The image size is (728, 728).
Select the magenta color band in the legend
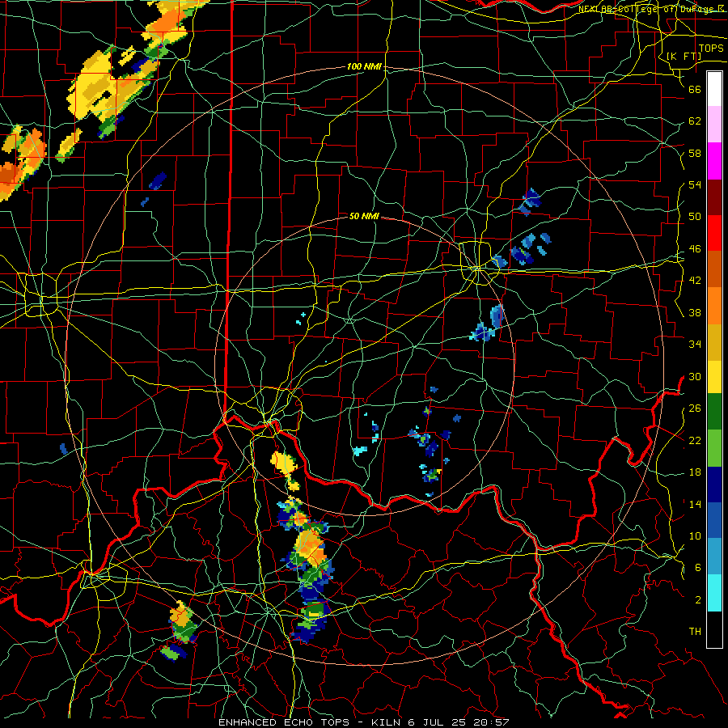pos(714,161)
